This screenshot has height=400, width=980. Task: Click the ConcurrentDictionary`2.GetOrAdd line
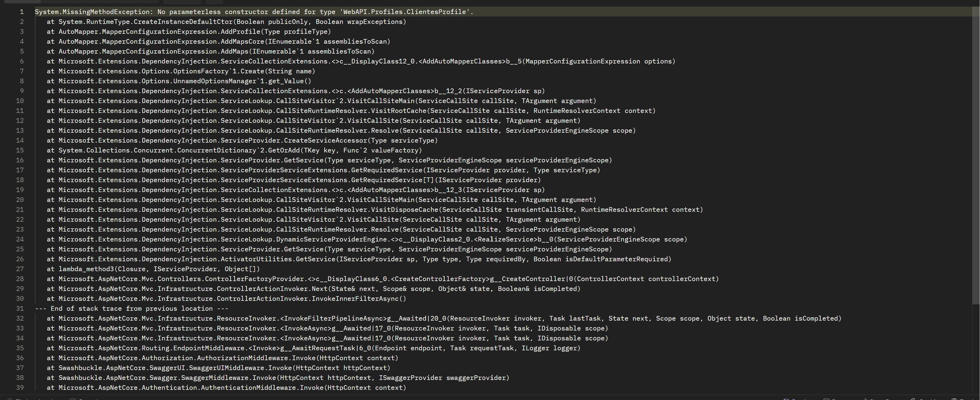click(x=234, y=150)
